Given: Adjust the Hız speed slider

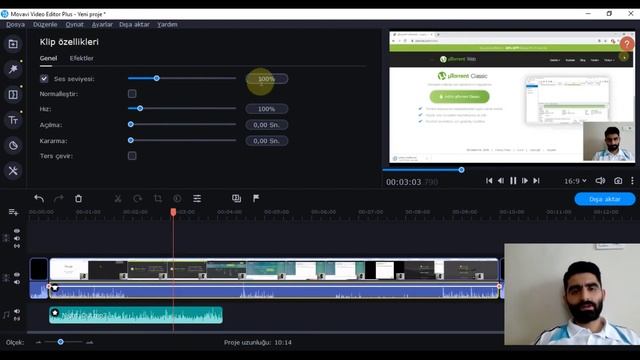Looking at the screenshot, I should (140, 109).
